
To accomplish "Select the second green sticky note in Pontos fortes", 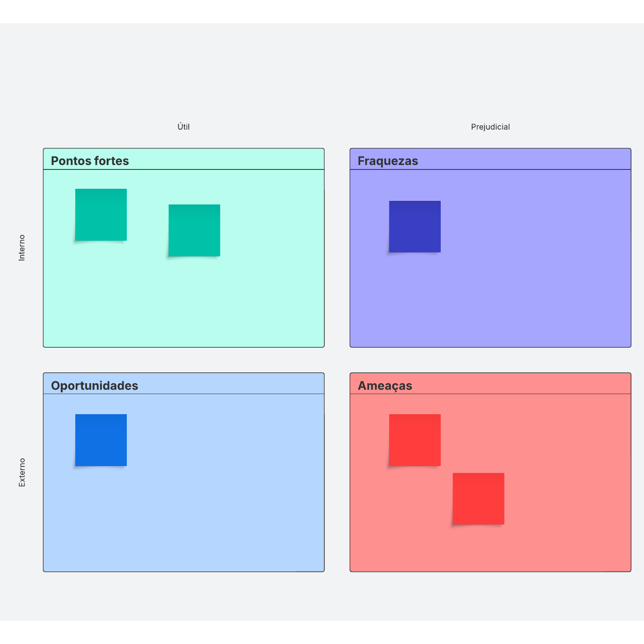I will pos(194,230).
